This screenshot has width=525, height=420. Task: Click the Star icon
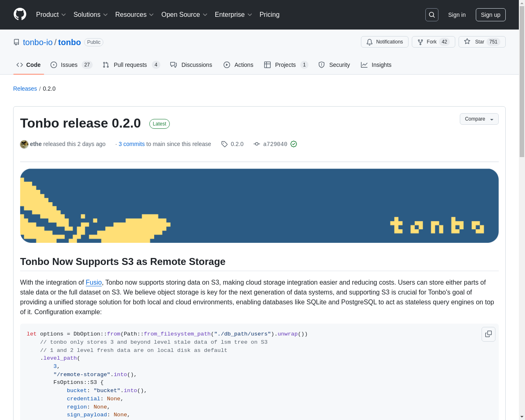tap(467, 41)
